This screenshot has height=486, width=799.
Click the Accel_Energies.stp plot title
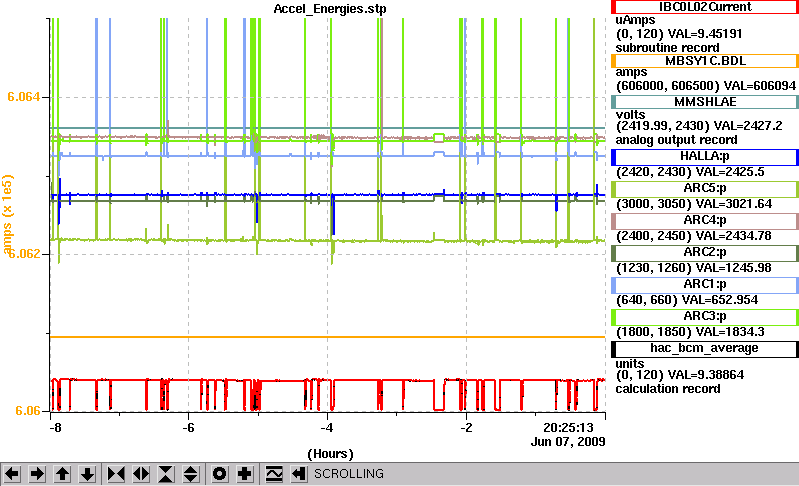(x=330, y=9)
